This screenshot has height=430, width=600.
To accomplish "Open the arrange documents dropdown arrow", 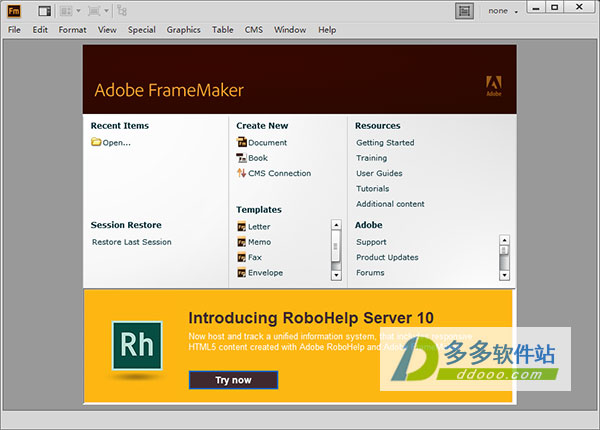I will (x=78, y=11).
